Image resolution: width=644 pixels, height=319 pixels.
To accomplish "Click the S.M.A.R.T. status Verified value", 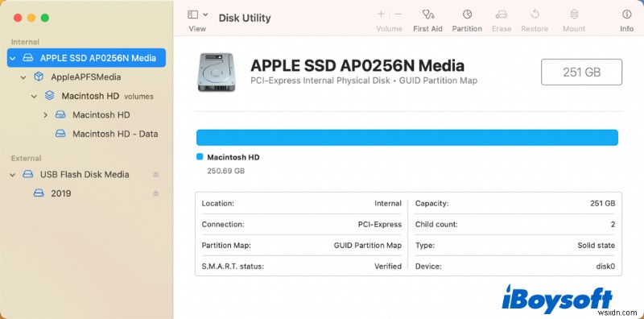I will [388, 267].
